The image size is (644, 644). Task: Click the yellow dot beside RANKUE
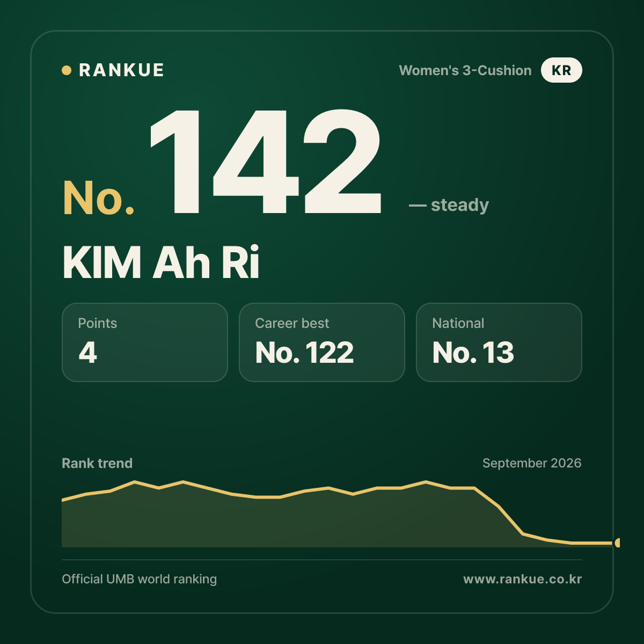(x=67, y=70)
